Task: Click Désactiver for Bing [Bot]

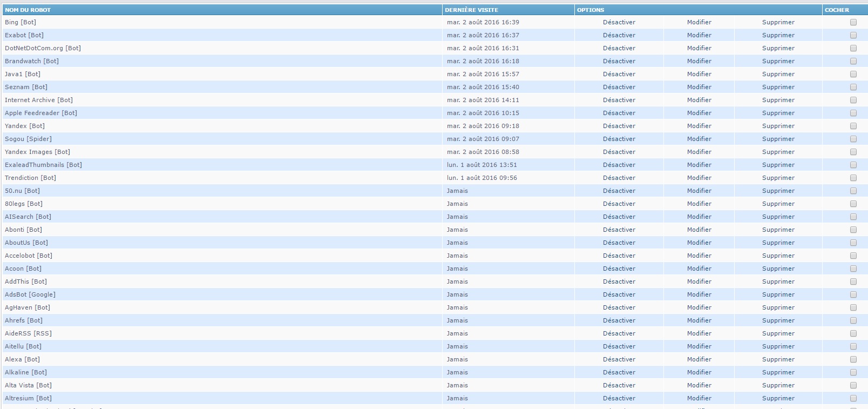Action: tap(619, 22)
